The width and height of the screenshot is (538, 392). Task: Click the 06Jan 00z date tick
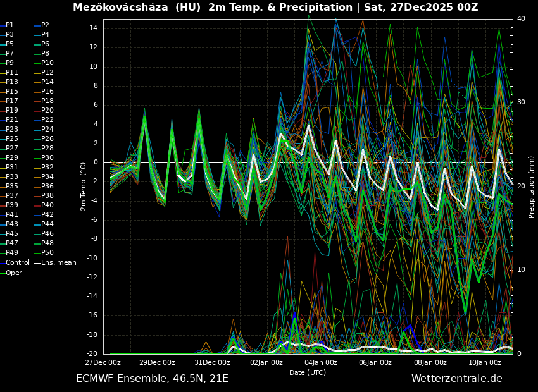click(x=375, y=363)
